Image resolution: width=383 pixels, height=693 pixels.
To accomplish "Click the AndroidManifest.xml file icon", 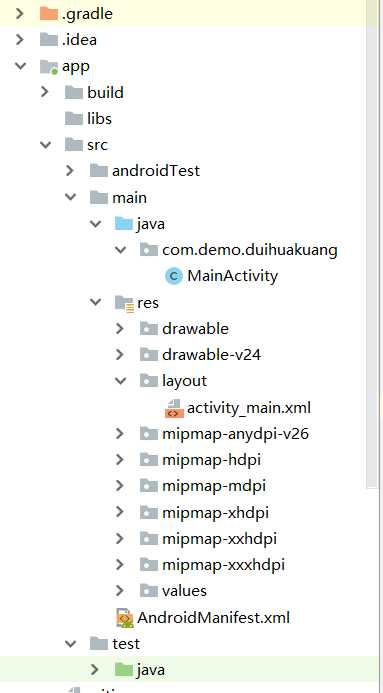I will pos(125,618).
